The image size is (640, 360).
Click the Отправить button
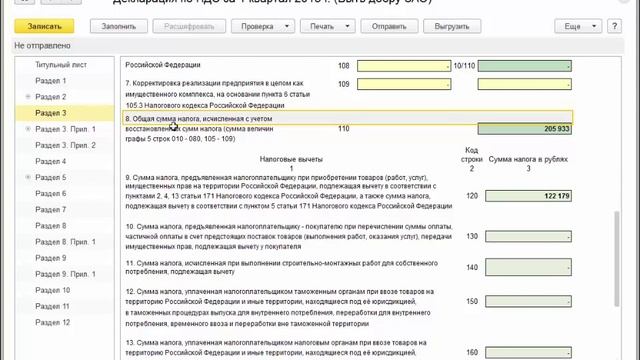(x=389, y=26)
